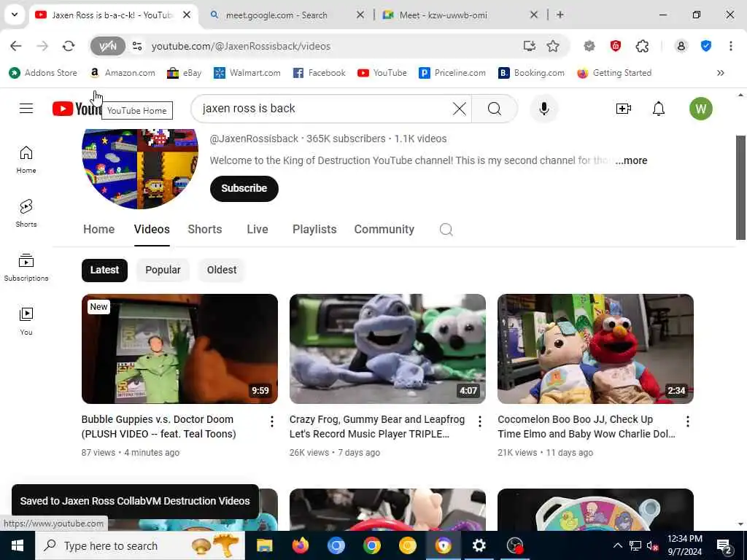Sort videos by Oldest
Screen dimensions: 747x560
(222, 270)
